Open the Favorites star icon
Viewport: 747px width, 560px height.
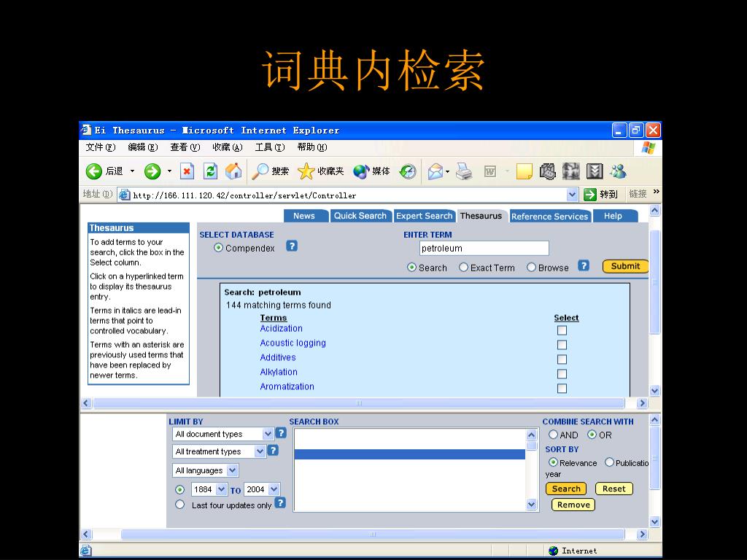click(x=306, y=171)
